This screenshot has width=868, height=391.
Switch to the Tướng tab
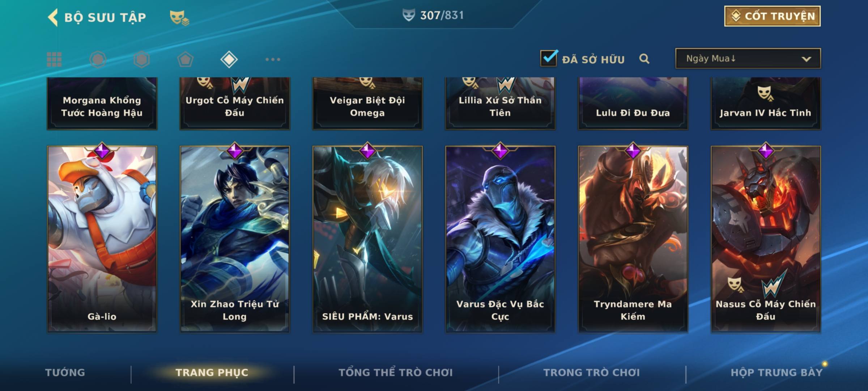[x=65, y=373]
